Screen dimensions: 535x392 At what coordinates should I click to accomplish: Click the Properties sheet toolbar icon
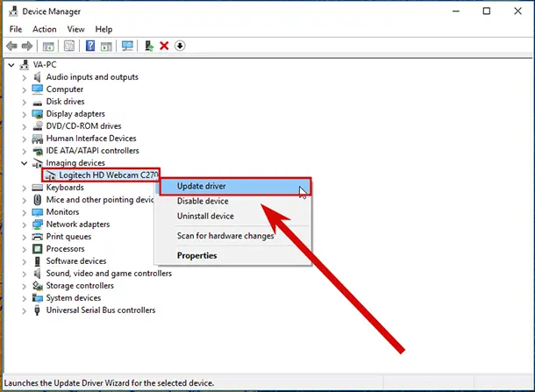[69, 46]
